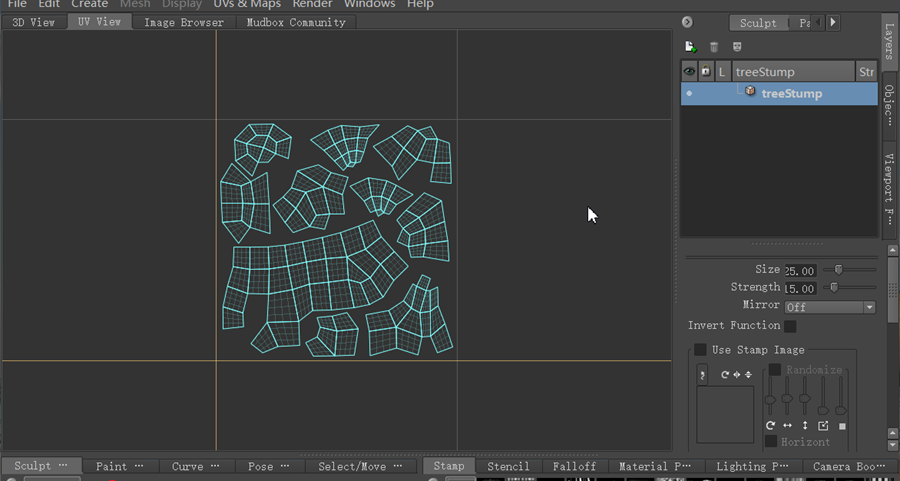Select the Sculpt layers tab
This screenshot has width=900, height=481.
[x=758, y=23]
